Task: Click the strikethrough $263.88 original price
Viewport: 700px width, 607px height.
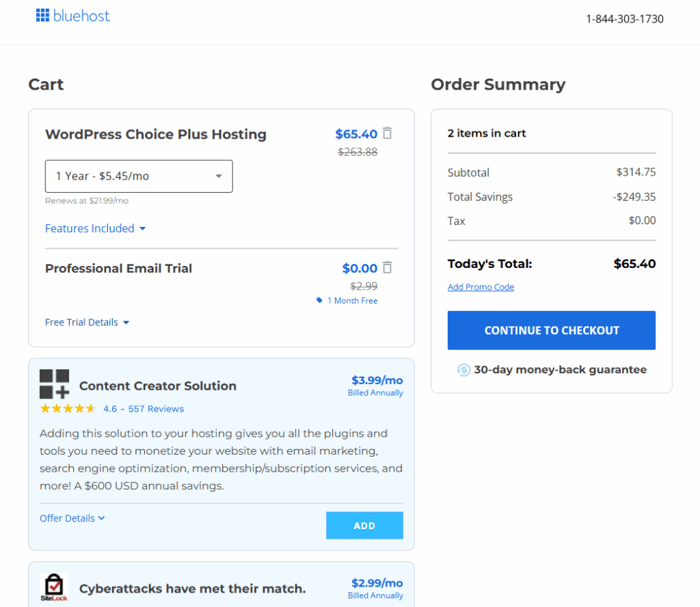Action: 357,152
